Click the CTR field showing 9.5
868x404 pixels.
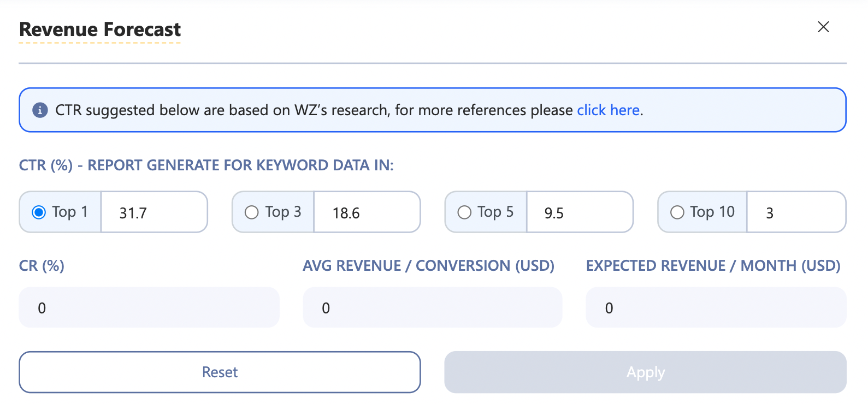579,212
